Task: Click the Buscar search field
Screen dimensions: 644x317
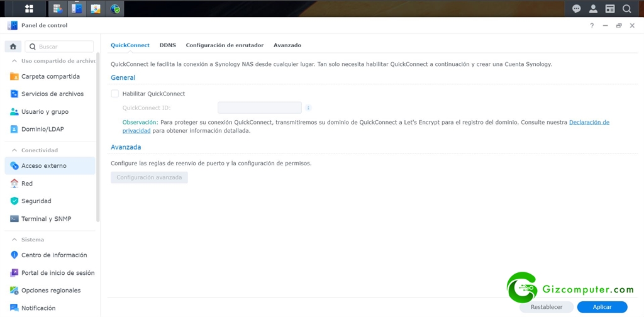Action: coord(59,47)
